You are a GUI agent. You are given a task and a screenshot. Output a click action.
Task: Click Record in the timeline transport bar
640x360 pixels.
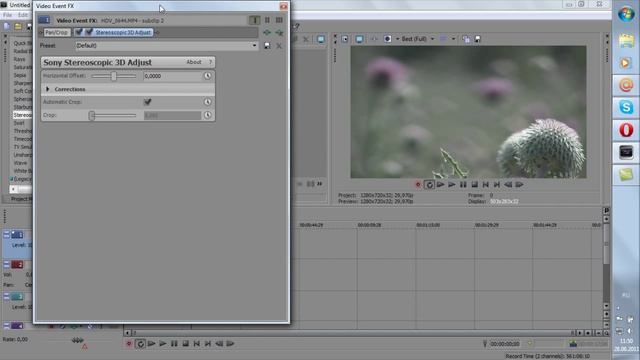click(129, 344)
